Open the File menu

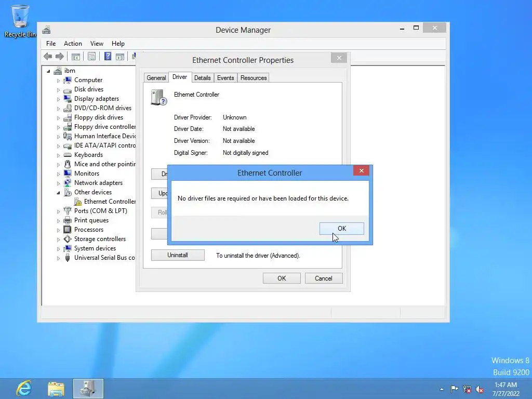click(51, 44)
